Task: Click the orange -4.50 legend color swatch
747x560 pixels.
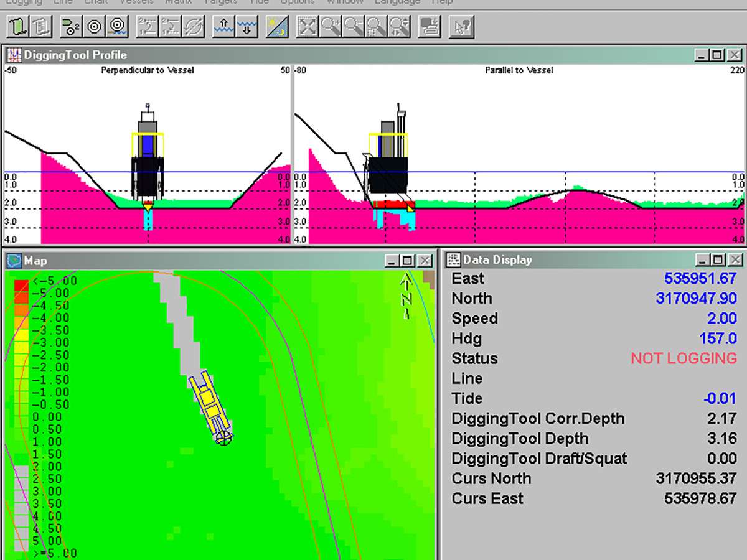Action: click(x=21, y=311)
